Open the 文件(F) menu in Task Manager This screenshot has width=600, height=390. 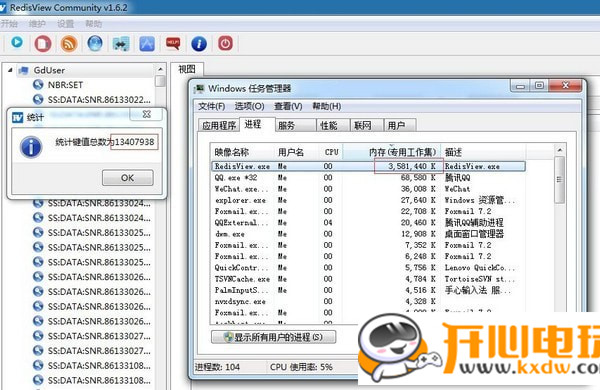click(x=211, y=106)
